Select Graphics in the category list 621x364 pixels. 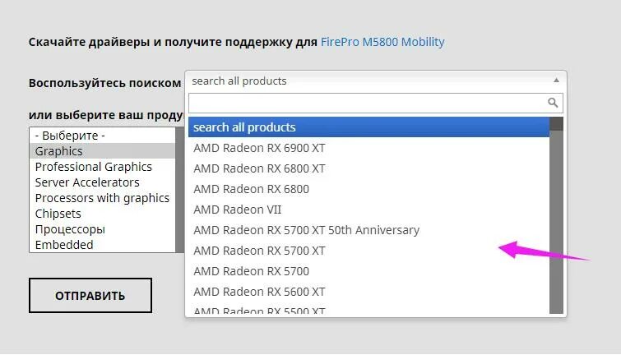click(102, 151)
